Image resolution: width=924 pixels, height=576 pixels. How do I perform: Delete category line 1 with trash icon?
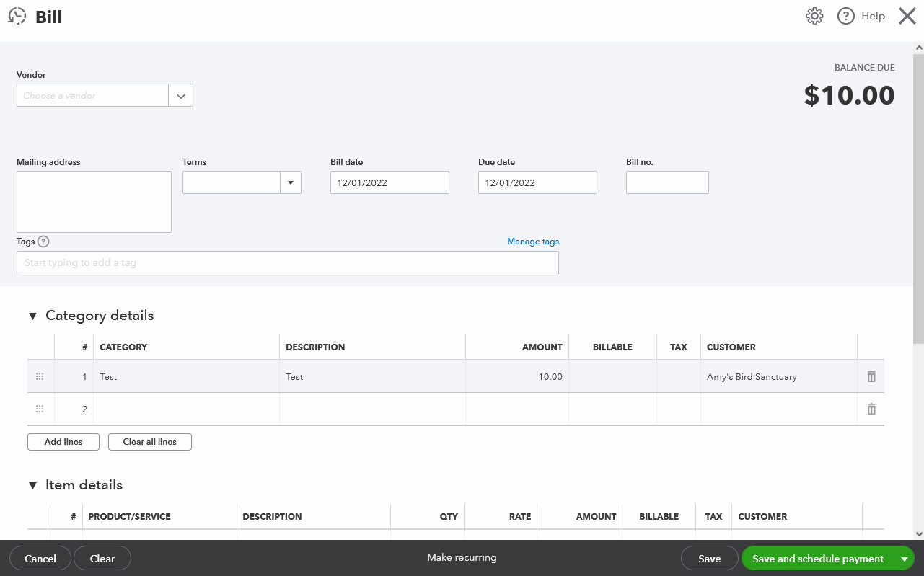pos(871,376)
